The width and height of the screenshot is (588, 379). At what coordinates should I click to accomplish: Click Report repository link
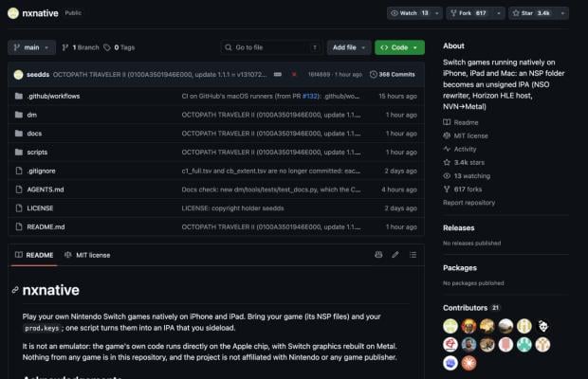(469, 203)
